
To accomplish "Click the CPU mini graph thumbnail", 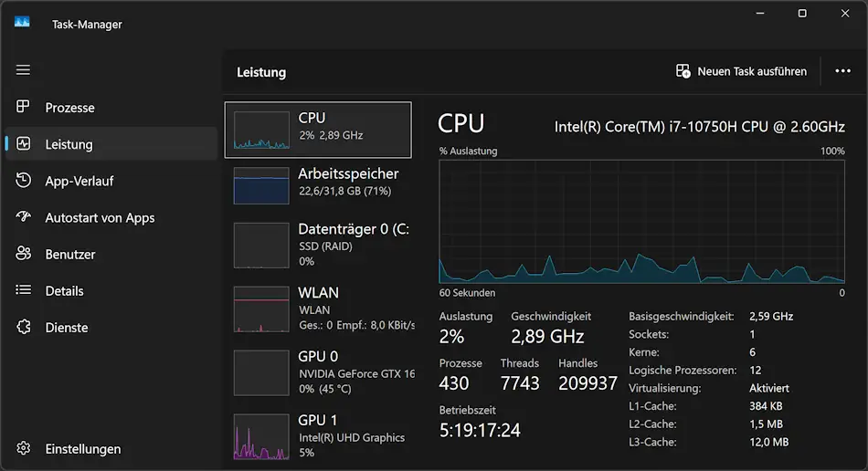I will coord(261,131).
